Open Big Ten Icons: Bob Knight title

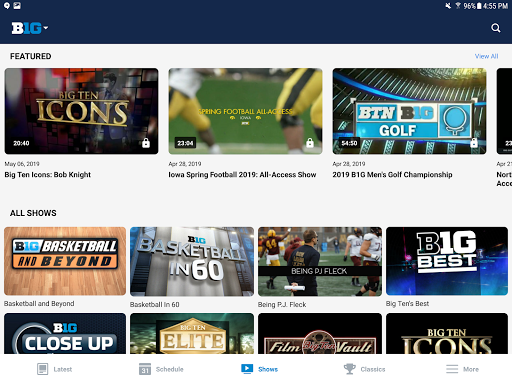click(x=48, y=175)
